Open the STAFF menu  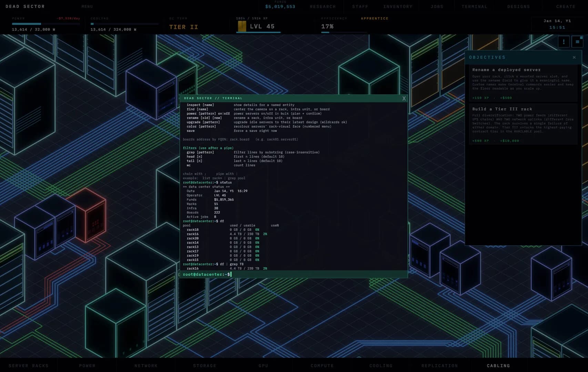360,7
